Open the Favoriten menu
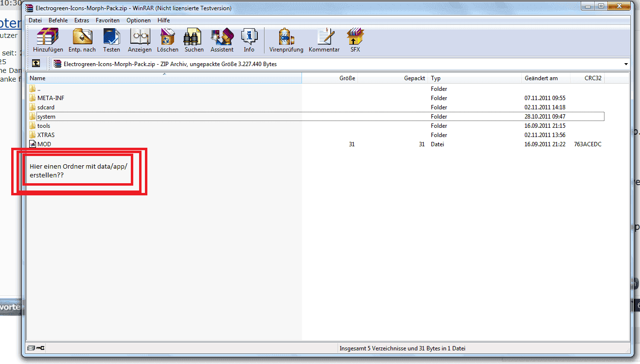The height and width of the screenshot is (364, 640). 107,20
